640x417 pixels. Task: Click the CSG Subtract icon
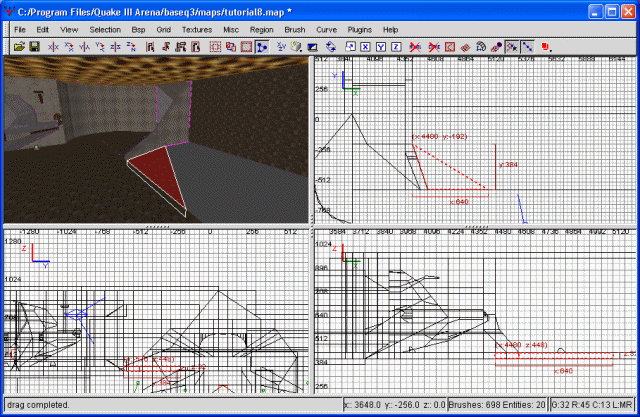(x=215, y=47)
